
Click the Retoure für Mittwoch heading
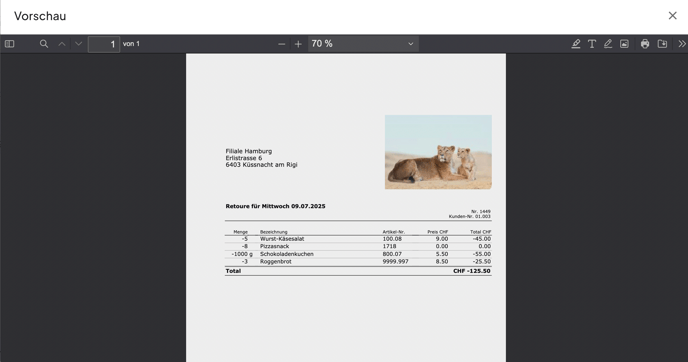[276, 206]
